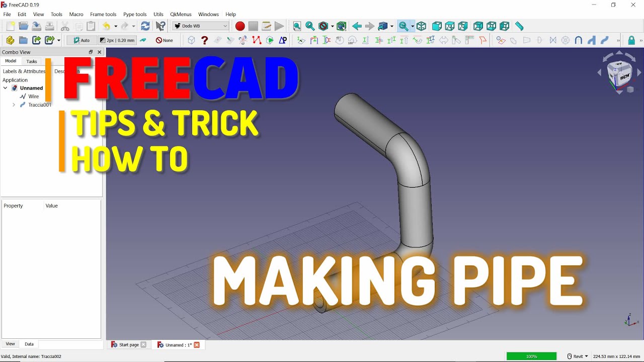Viewport: 644px width, 362px height.
Task: Click the green 100% progress bar
Action: tap(531, 356)
